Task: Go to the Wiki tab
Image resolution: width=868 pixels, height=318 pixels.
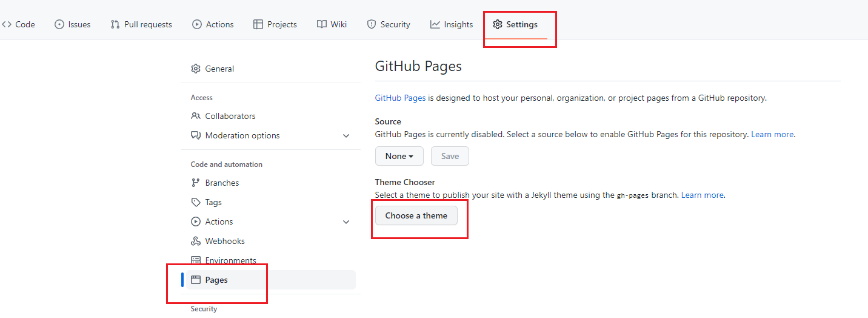Action: tap(332, 24)
